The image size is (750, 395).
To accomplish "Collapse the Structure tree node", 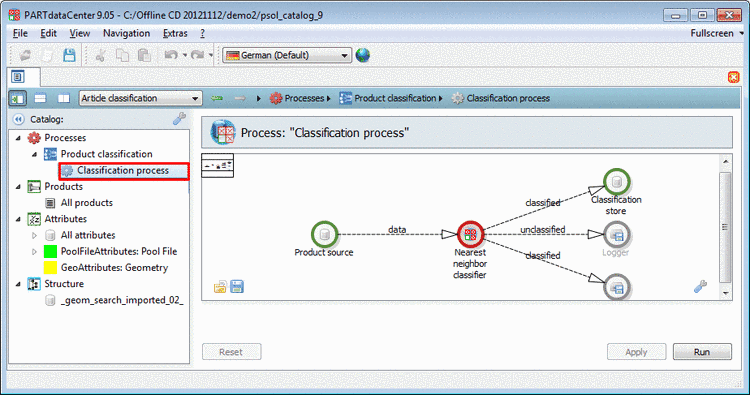I will coord(18,284).
